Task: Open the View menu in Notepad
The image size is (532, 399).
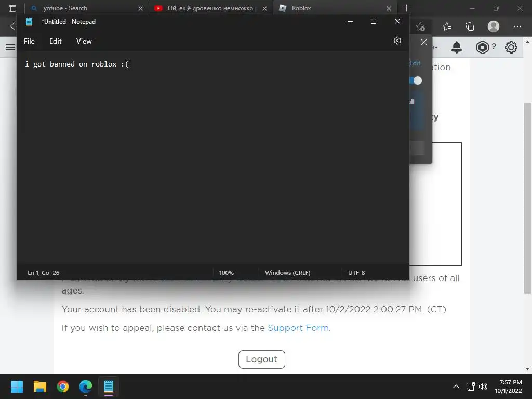Action: click(x=84, y=41)
